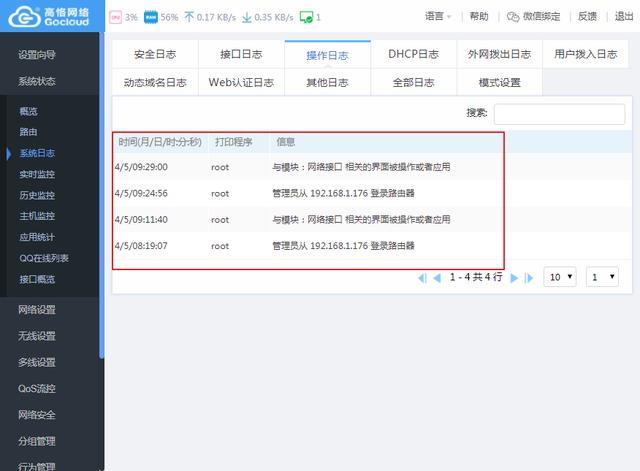Click the 退出 logout link
Screen dimensions: 640x471
click(x=624, y=16)
